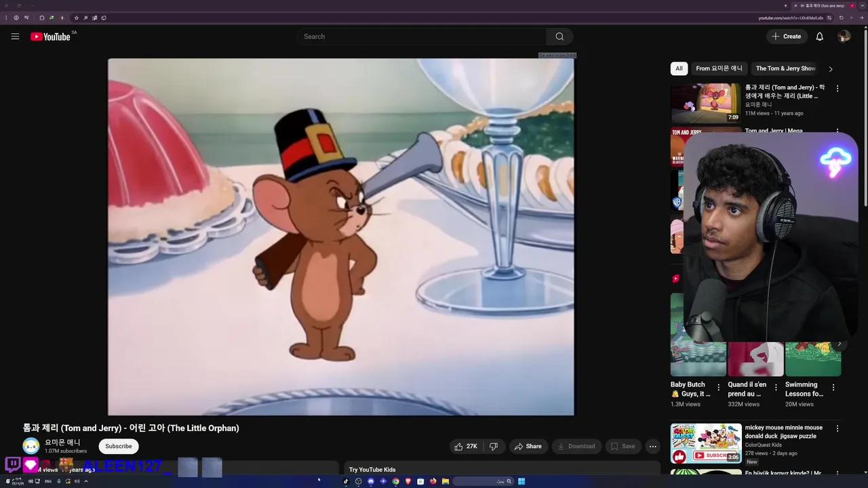Image resolution: width=868 pixels, height=488 pixels.
Task: Click the browser bookmark star icon
Action: [77, 18]
